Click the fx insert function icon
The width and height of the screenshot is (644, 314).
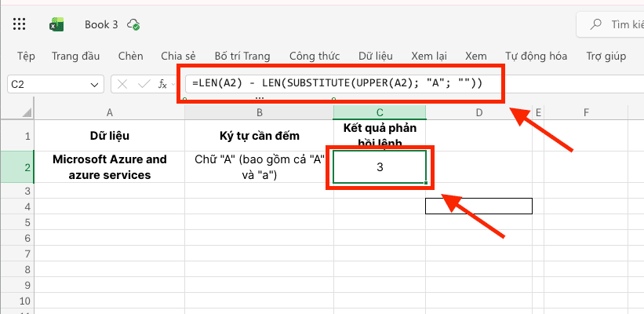click(x=163, y=84)
